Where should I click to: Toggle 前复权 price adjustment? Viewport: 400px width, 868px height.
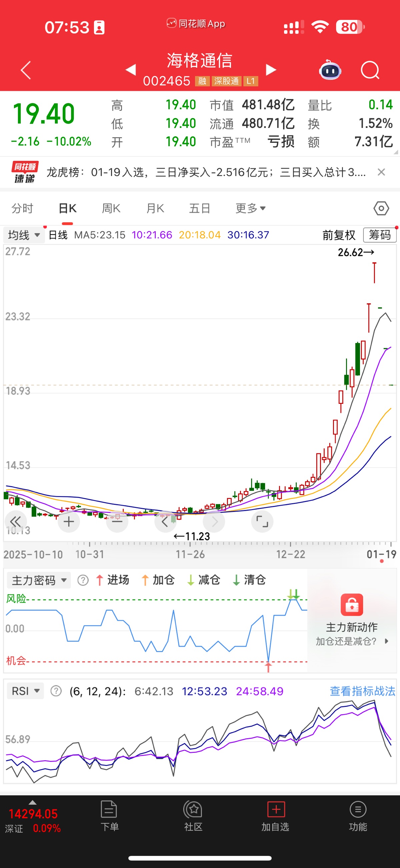pos(339,235)
